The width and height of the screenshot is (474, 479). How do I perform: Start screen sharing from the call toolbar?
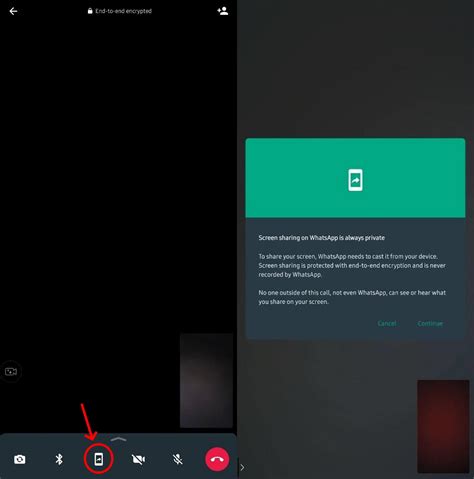click(99, 459)
